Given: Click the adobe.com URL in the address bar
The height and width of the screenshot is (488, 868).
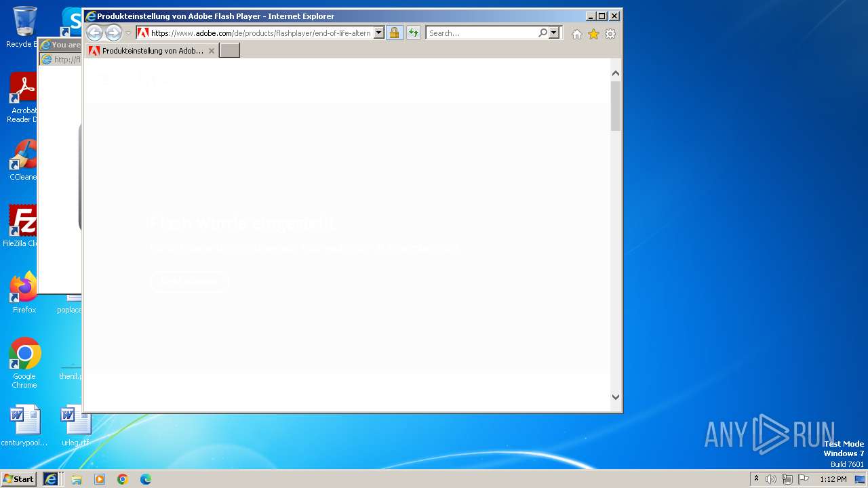Looking at the screenshot, I should point(260,33).
